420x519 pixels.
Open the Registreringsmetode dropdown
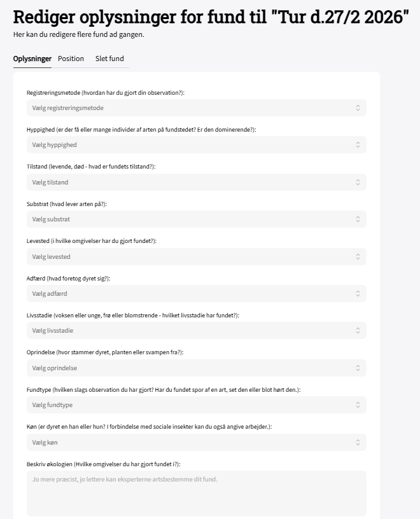[x=196, y=108]
